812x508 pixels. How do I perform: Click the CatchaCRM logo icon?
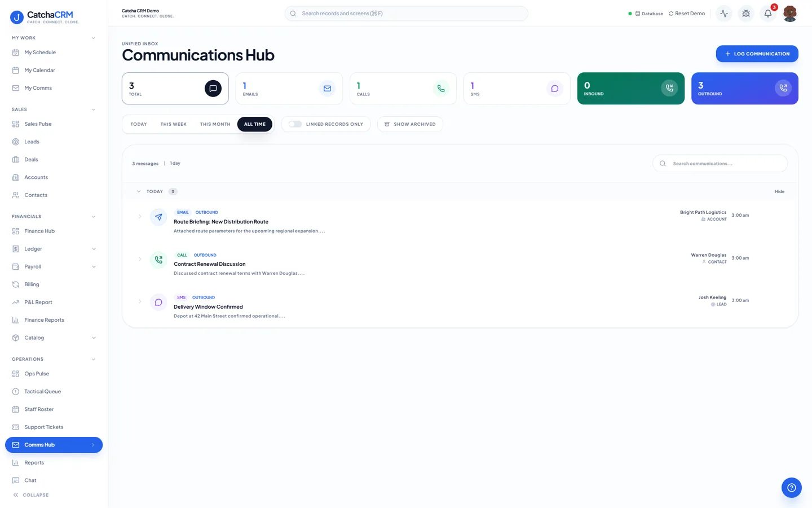coord(17,17)
